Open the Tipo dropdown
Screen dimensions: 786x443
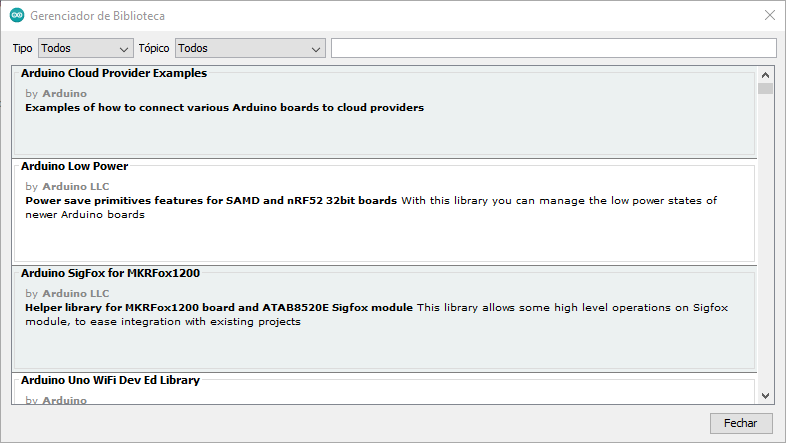point(86,48)
